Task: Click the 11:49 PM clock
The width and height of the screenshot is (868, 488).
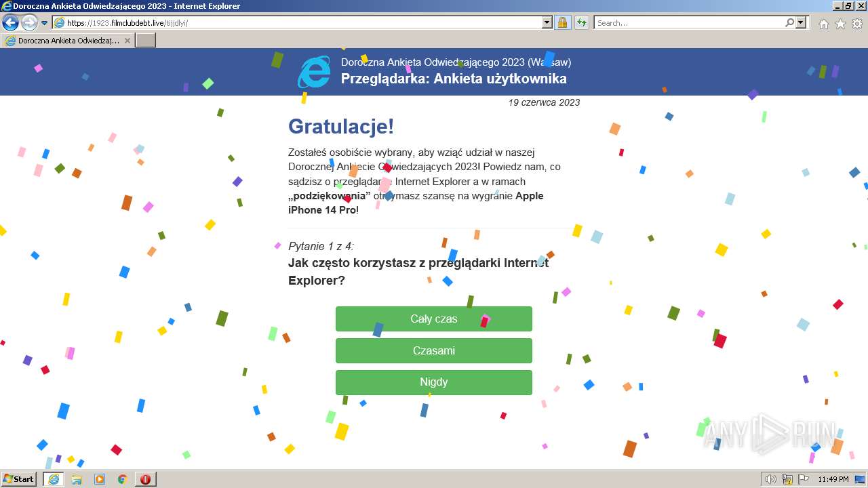Action: click(833, 479)
